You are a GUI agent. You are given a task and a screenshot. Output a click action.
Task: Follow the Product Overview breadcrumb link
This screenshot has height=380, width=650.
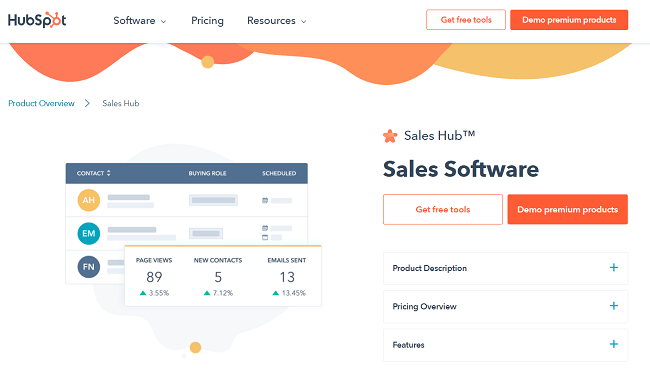coord(41,103)
